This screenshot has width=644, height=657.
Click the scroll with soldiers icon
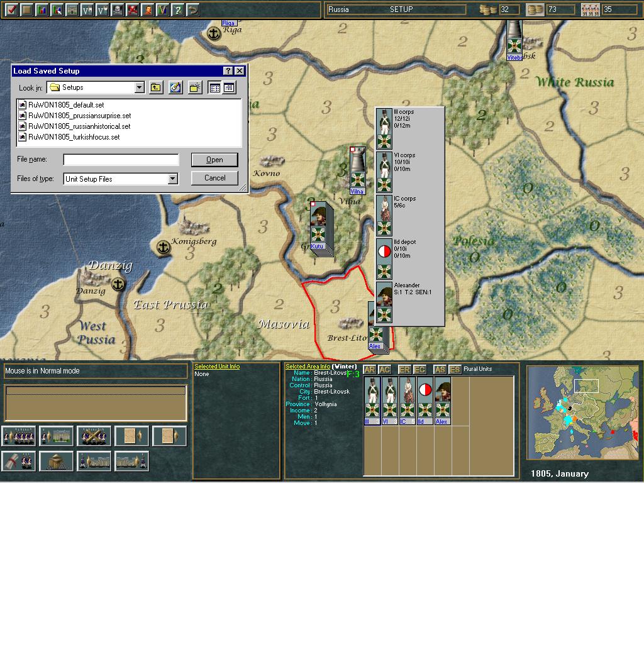click(18, 461)
